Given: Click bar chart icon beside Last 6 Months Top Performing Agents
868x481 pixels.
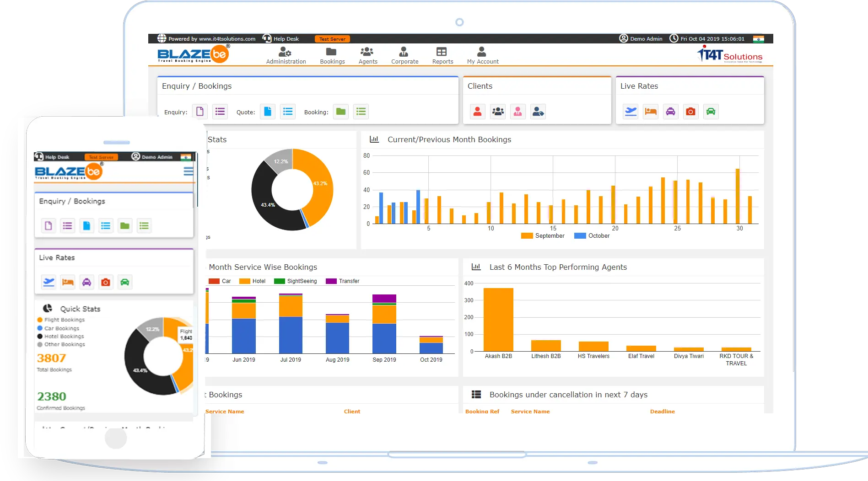Looking at the screenshot, I should pyautogui.click(x=476, y=267).
